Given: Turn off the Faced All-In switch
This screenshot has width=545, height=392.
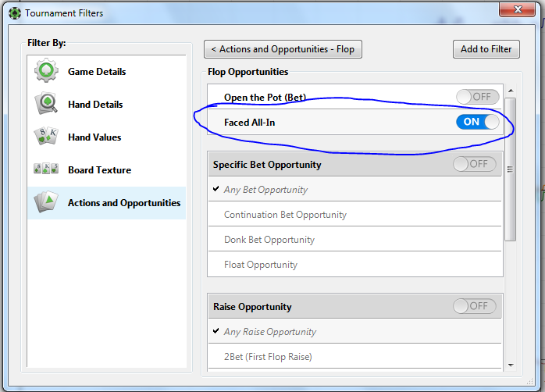Looking at the screenshot, I should pos(477,122).
